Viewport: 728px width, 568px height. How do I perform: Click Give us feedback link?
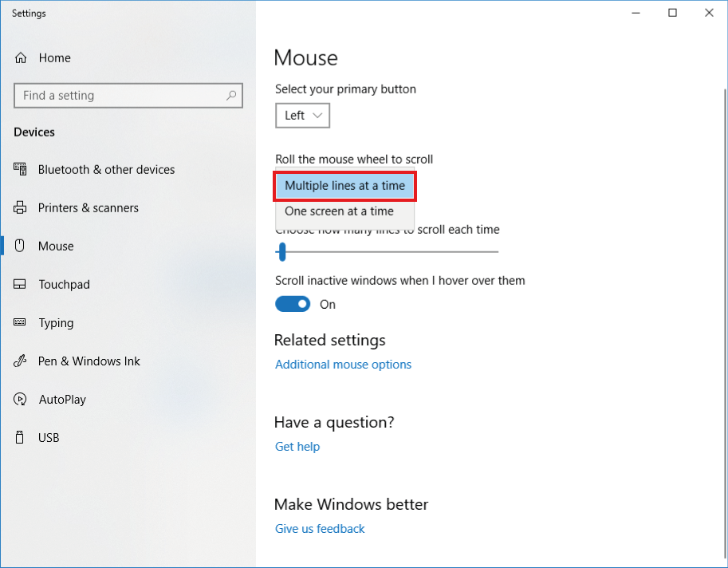point(320,529)
